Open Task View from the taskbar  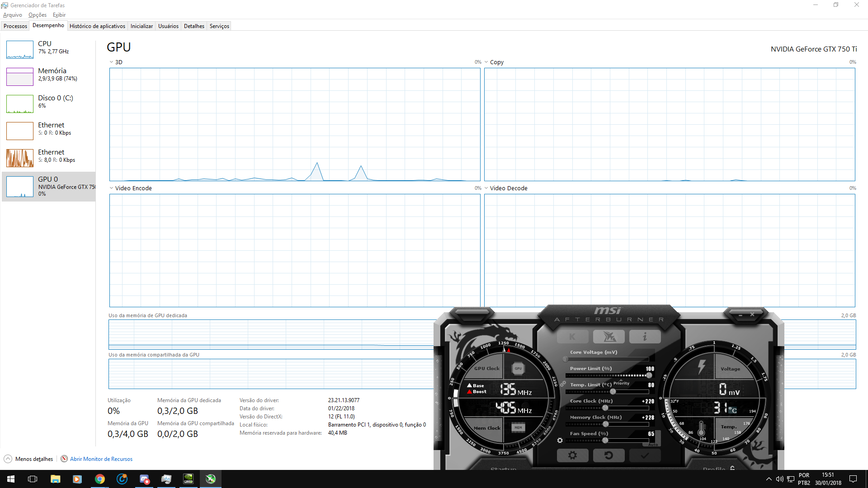[33, 479]
